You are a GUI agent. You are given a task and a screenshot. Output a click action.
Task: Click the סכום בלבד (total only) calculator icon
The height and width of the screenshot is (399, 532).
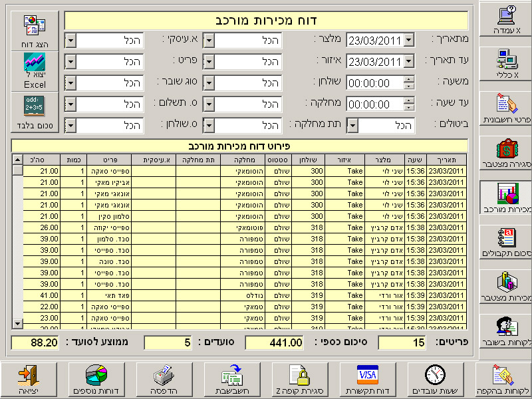34,112
